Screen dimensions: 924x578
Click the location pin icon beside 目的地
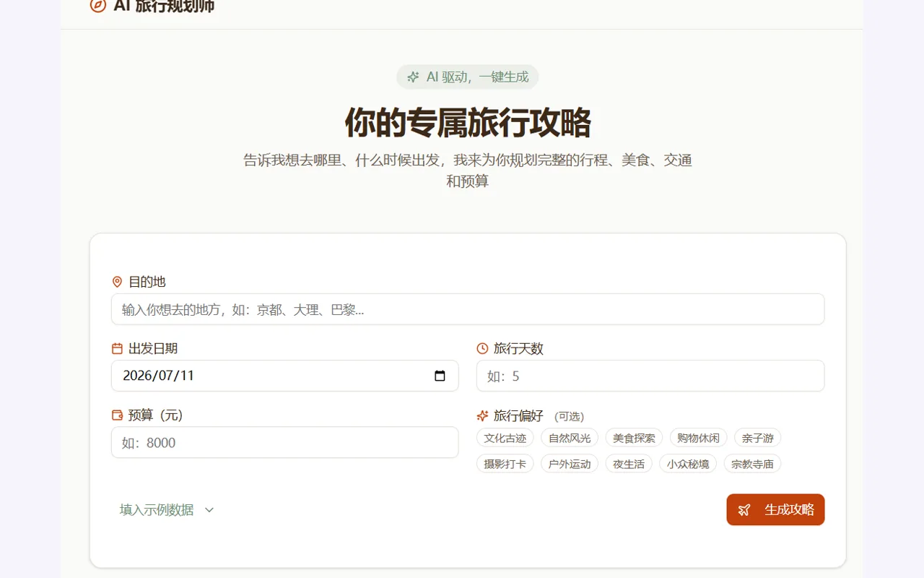point(117,282)
